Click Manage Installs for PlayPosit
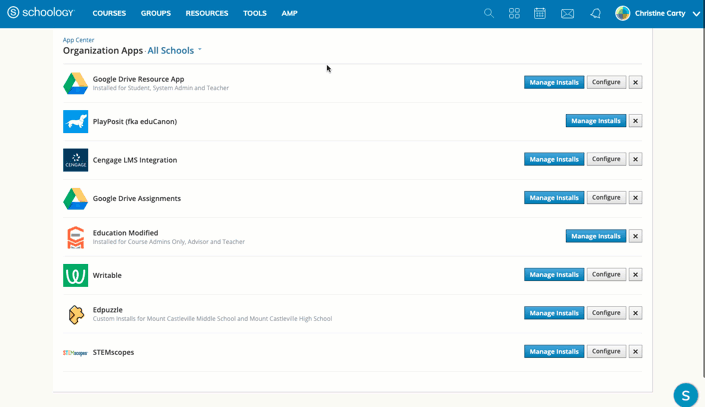The height and width of the screenshot is (407, 705). (x=595, y=121)
